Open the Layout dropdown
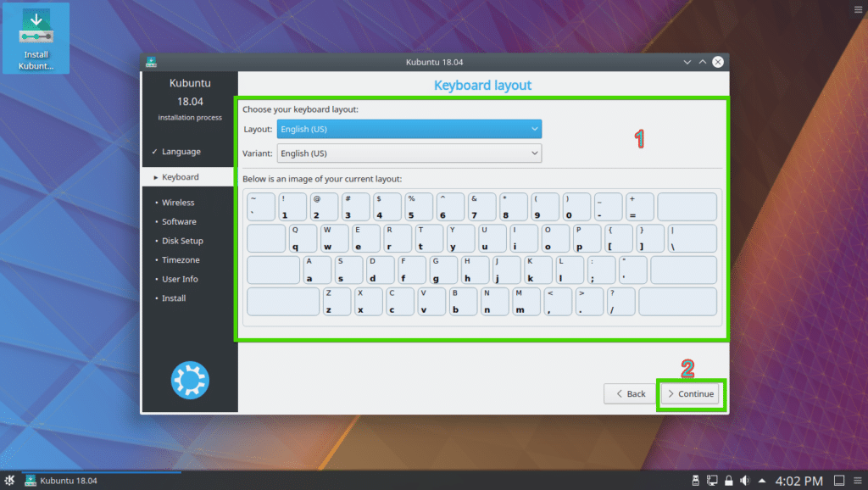 [x=409, y=129]
